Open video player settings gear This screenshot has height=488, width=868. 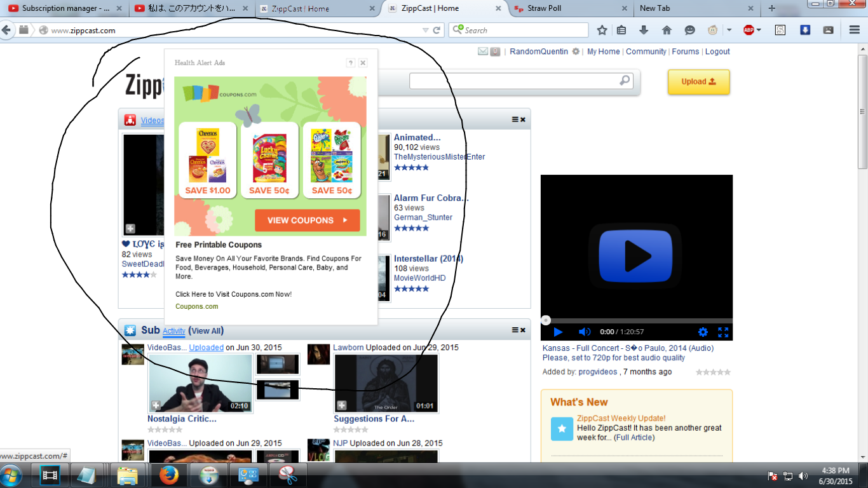[x=703, y=332]
